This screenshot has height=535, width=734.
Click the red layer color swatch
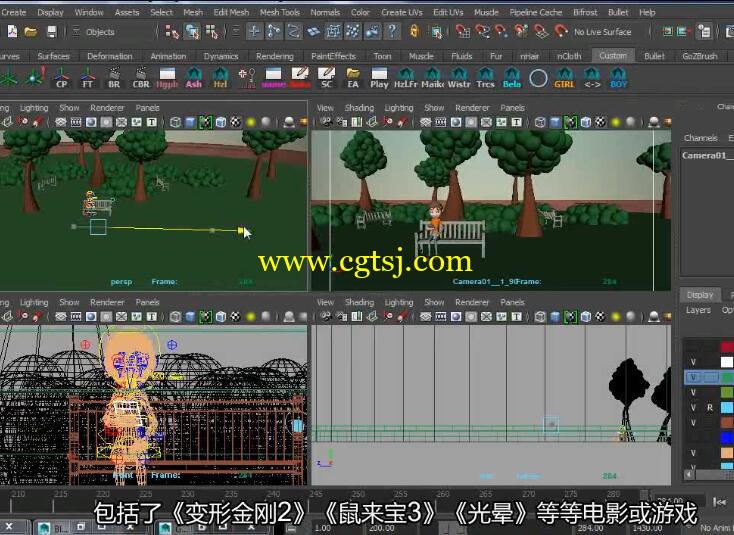coord(727,347)
